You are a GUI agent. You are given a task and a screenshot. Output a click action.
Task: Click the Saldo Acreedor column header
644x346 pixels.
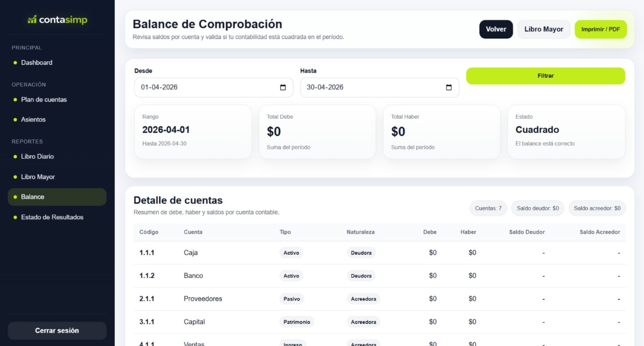pos(600,232)
